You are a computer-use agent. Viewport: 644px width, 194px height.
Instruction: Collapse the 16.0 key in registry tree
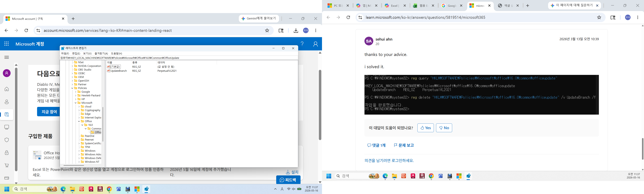(x=82, y=125)
